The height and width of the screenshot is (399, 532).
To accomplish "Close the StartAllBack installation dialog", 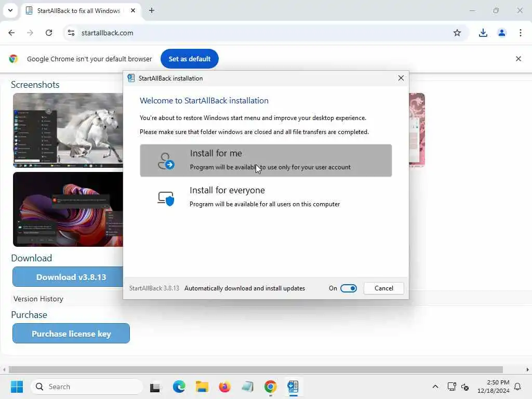I will pos(401,78).
